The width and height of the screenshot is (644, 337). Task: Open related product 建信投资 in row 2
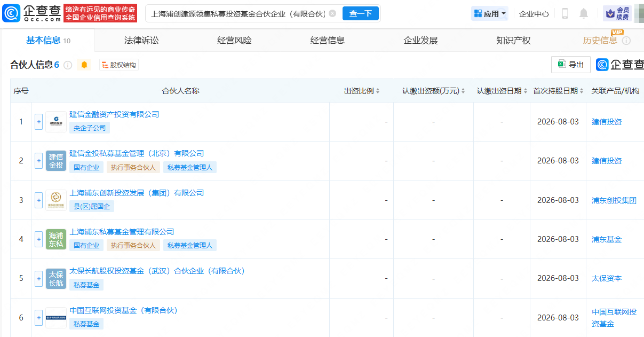[607, 161]
